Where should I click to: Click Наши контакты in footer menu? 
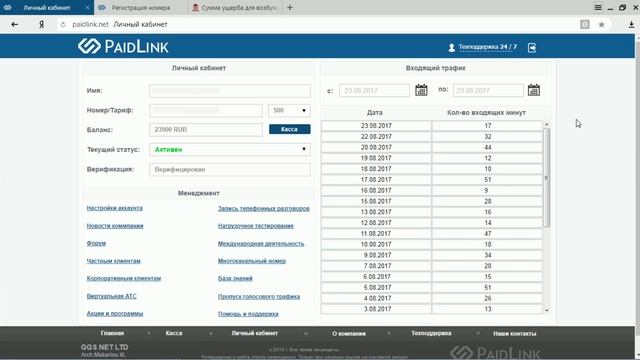[x=515, y=333]
